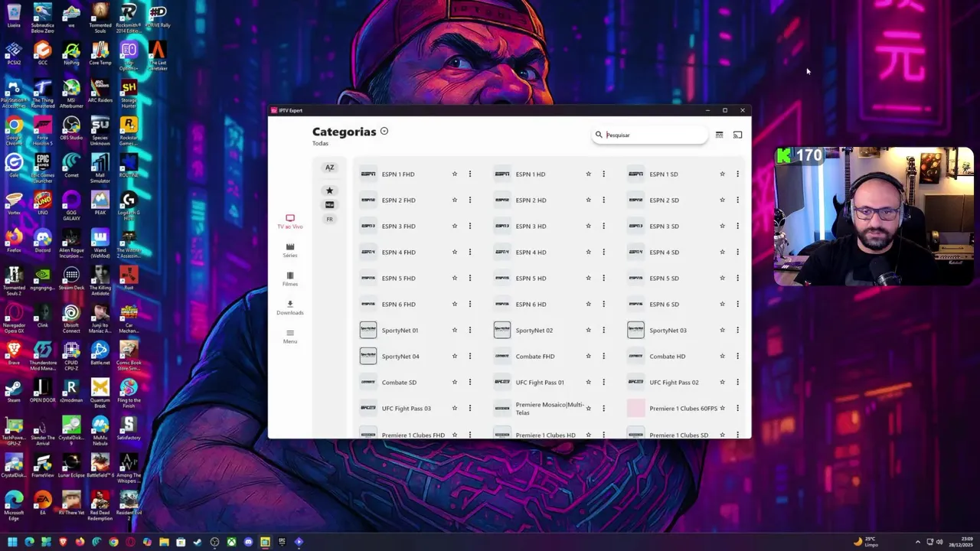
Task: Open Premiere Mosaico|Multi-Telas channel
Action: click(550, 408)
